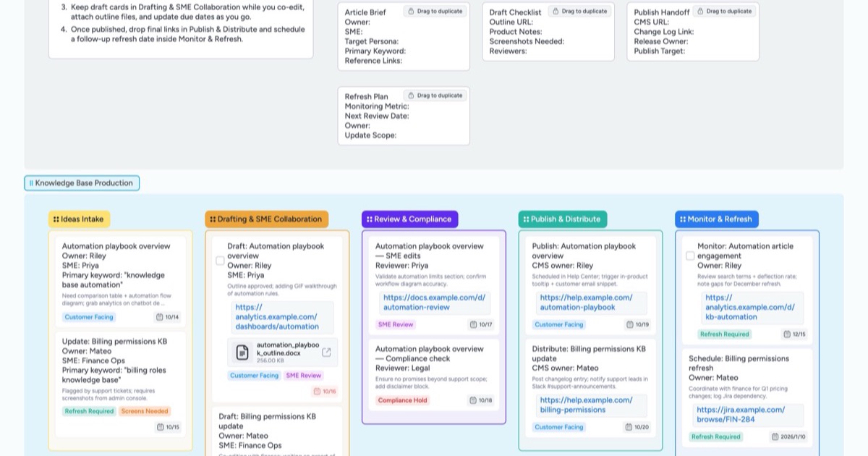
Task: Click Refresh Required tag on Update: Billing permissions KB
Action: [x=89, y=411]
